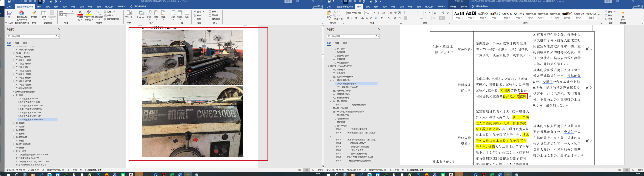644x176 pixels.
Task: Click red font color A in right window
Action: click(x=388, y=18)
